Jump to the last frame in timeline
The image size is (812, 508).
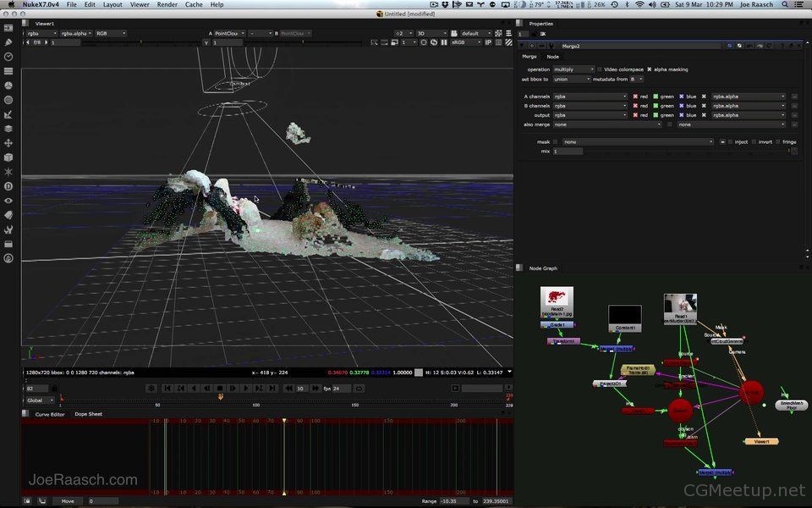click(273, 388)
